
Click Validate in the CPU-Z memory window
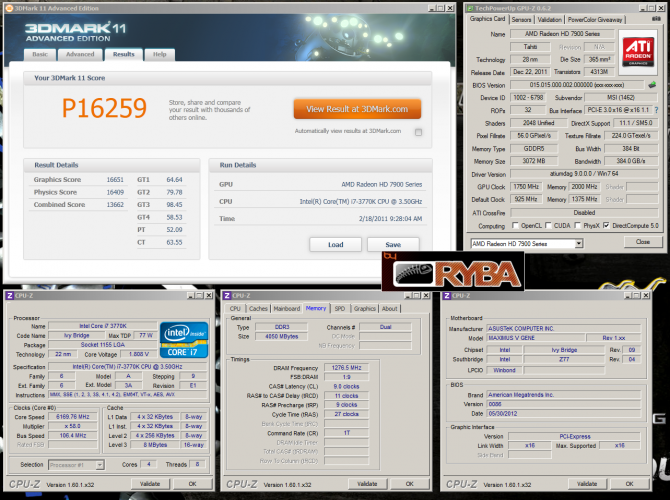[x=367, y=484]
